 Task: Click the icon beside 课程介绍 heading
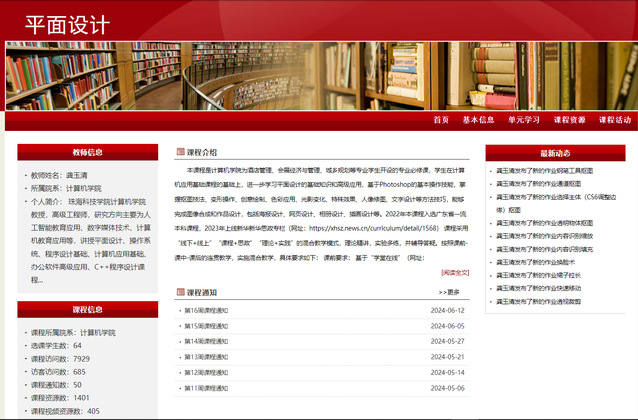tap(181, 152)
